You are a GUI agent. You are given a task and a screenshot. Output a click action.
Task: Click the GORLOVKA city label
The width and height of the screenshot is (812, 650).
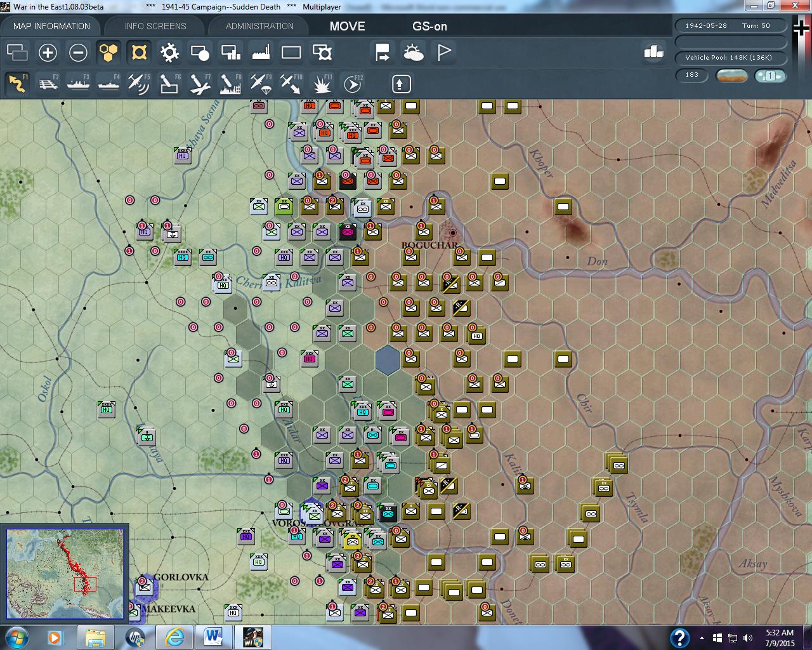(181, 577)
